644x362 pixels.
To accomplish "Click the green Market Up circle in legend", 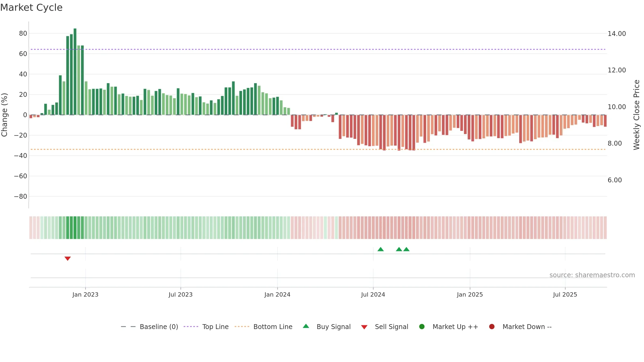I will pos(422,327).
